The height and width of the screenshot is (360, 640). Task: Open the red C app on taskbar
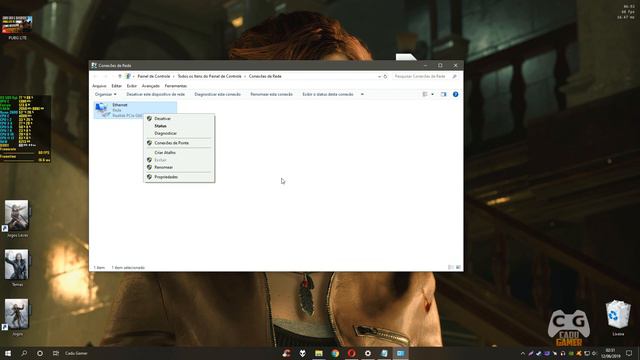point(287,353)
